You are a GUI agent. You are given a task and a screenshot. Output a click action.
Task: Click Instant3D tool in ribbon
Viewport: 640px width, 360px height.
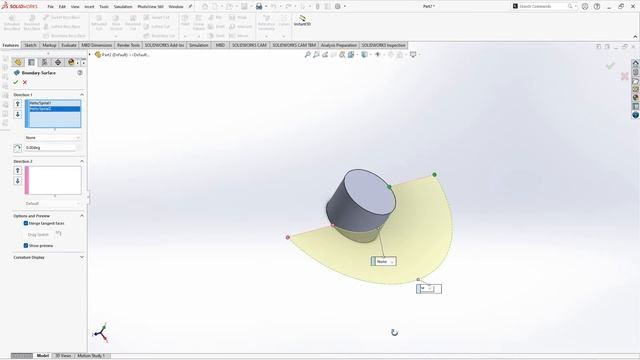302,21
